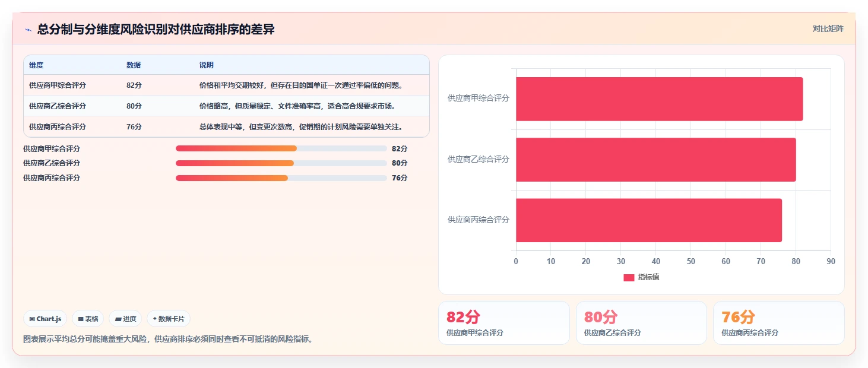Select the 表格 tag chip
Screen dimensions: 868x368
[88, 319]
